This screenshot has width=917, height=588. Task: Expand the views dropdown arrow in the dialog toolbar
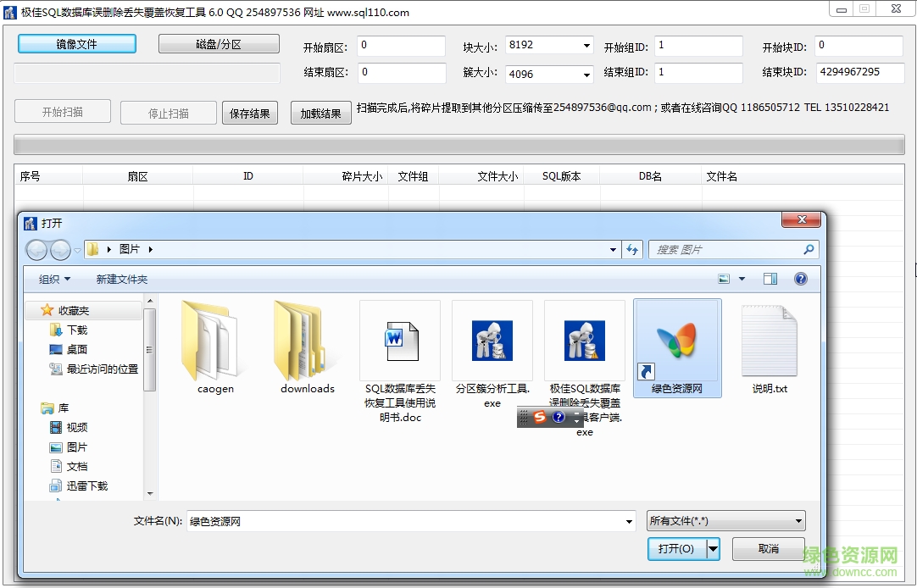742,278
